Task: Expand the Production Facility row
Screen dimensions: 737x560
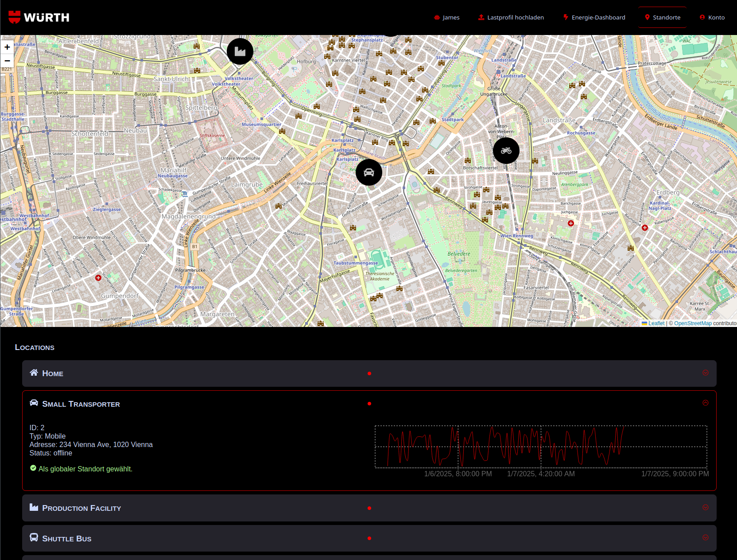Action: pos(706,508)
